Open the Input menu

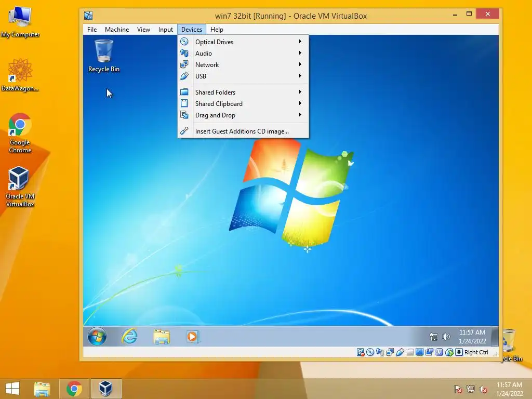(166, 30)
